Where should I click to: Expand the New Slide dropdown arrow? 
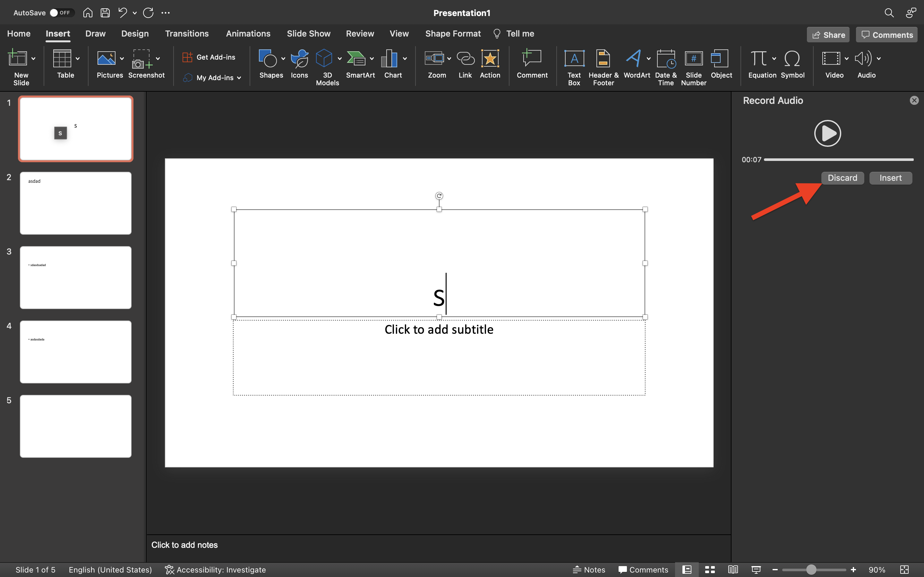(x=34, y=59)
